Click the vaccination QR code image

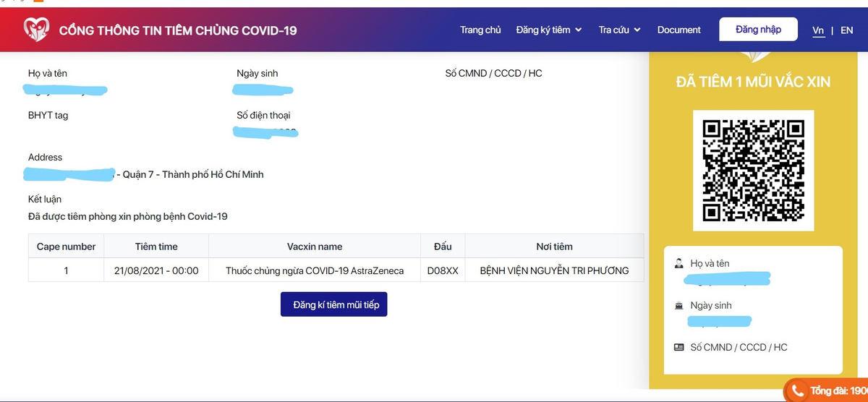(753, 171)
